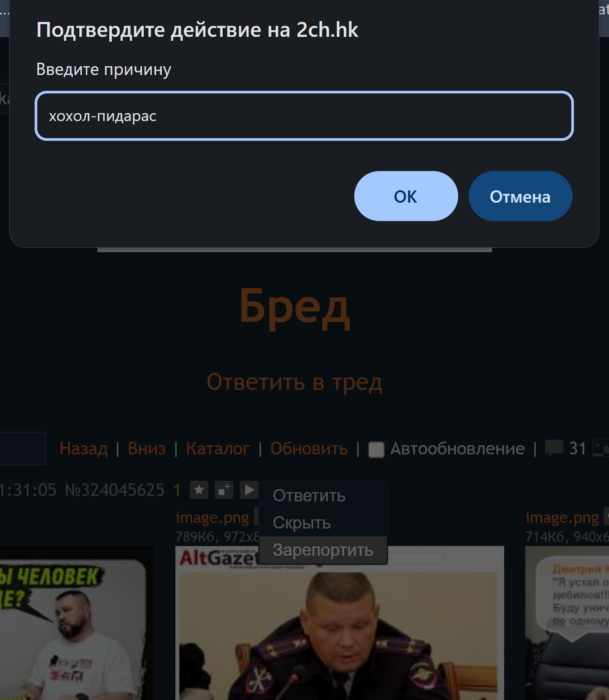Image resolution: width=609 pixels, height=700 pixels.
Task: Open the AltGazeta police officer thumbnail
Action: [340, 623]
